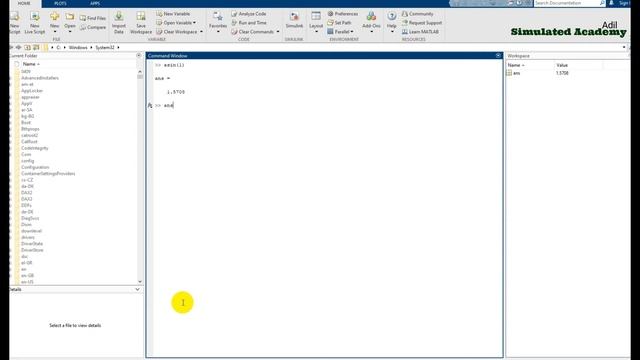Viewport: 640px width, 360px height.
Task: Click Compare in the File section
Action: coord(93,27)
